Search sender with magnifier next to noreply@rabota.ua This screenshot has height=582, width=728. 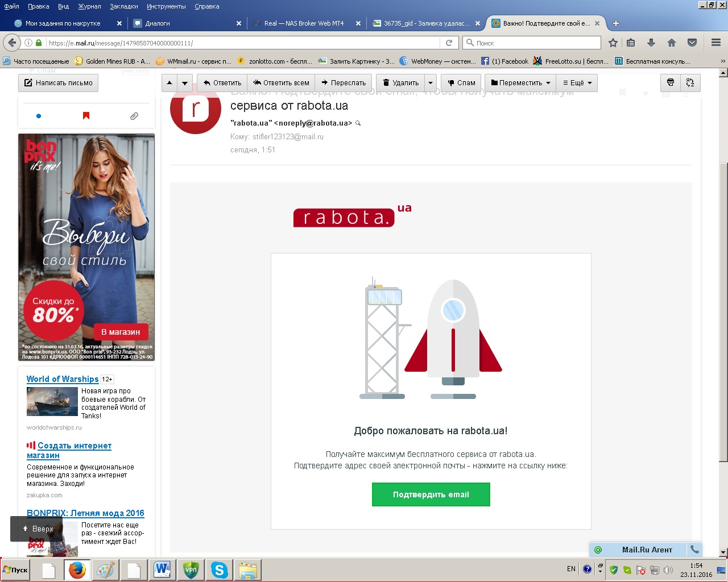(x=358, y=123)
